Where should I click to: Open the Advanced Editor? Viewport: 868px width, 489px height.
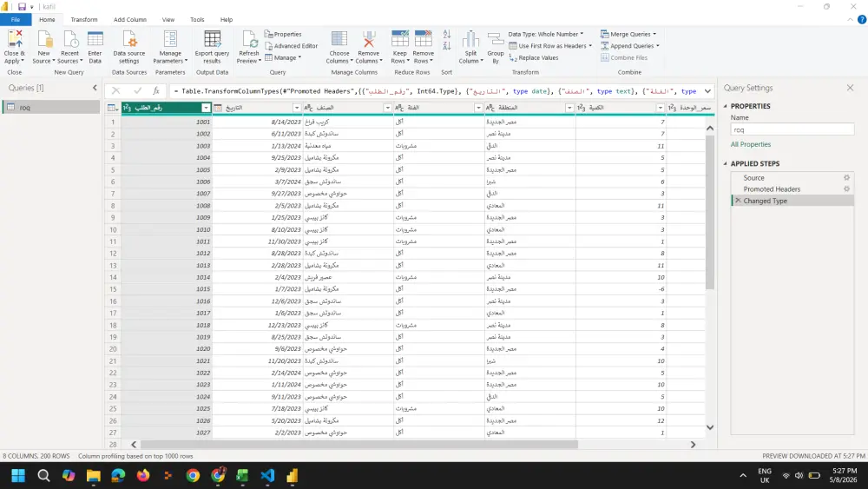tap(291, 46)
